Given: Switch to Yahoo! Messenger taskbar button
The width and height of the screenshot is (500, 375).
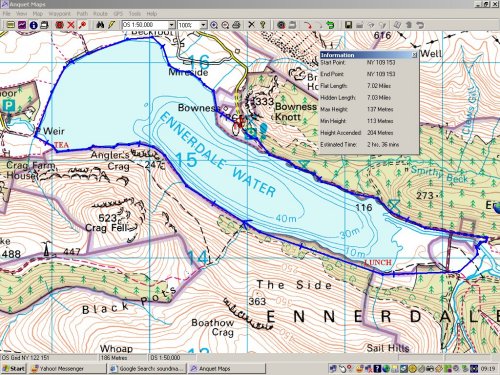Looking at the screenshot, I should (67, 369).
